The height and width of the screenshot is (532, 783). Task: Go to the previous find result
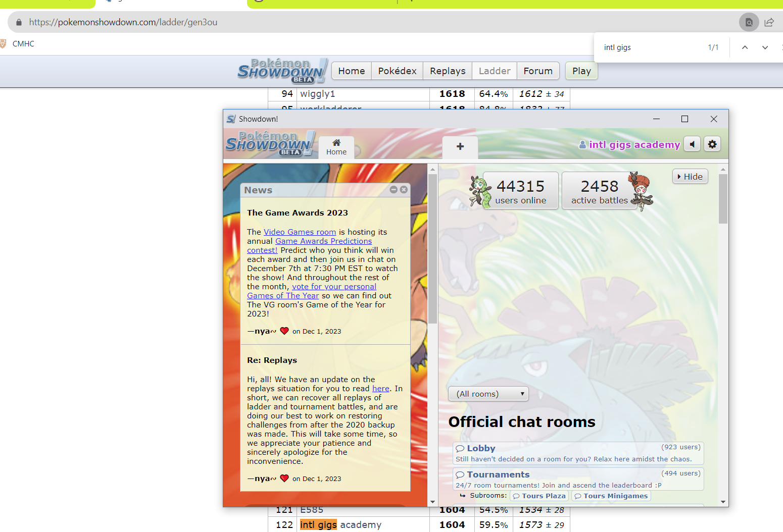(x=745, y=47)
